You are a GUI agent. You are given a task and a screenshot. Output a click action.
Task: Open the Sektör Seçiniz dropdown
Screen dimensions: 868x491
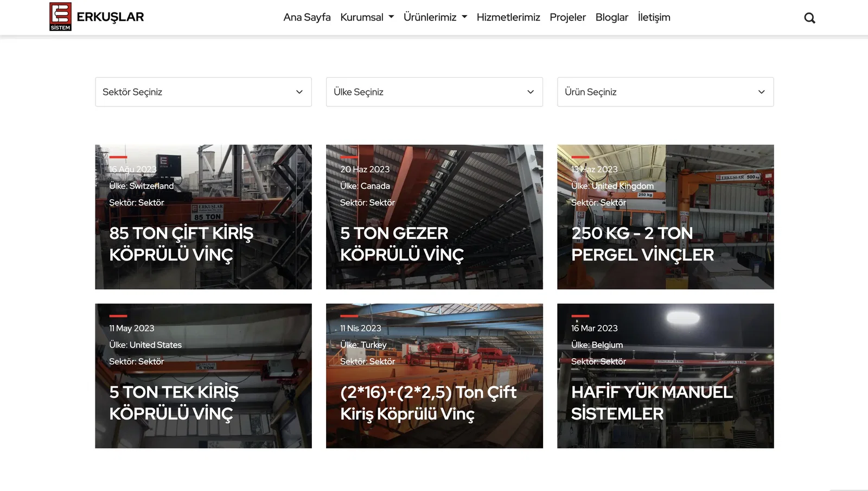[203, 92]
